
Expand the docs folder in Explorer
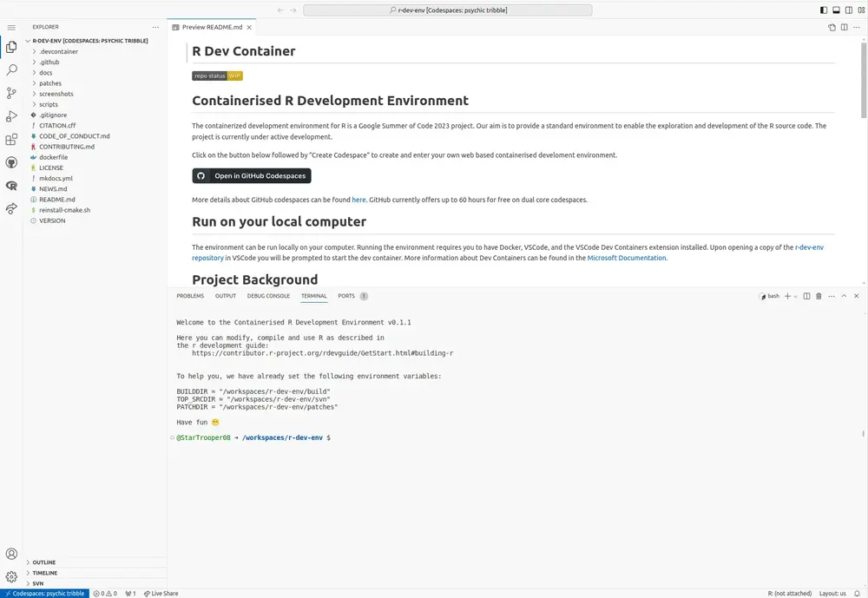[x=45, y=72]
